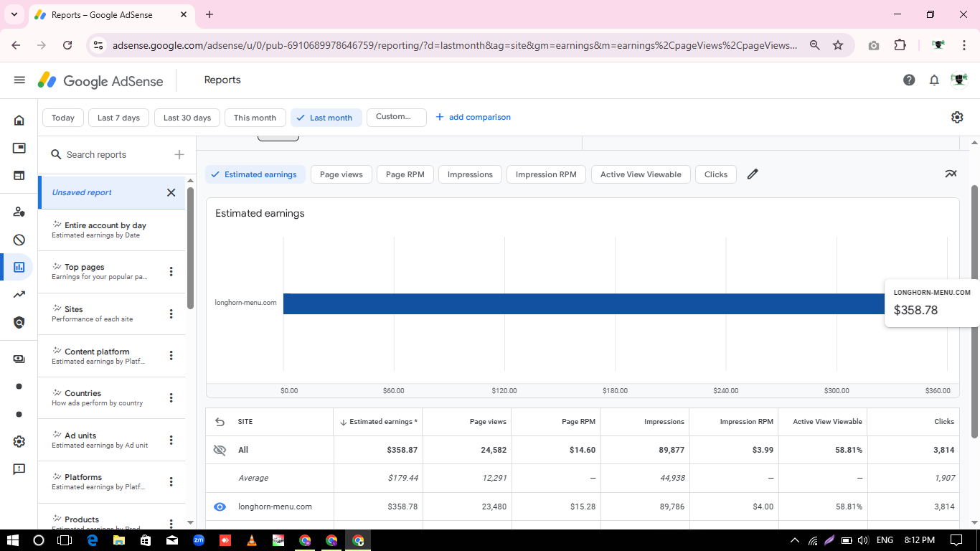Open Help question mark icon

[x=909, y=80]
